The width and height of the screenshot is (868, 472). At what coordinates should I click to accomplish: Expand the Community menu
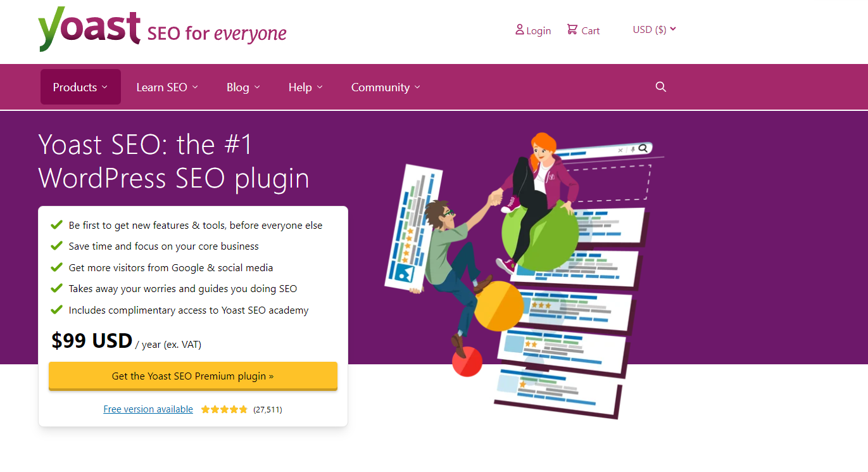(x=386, y=87)
